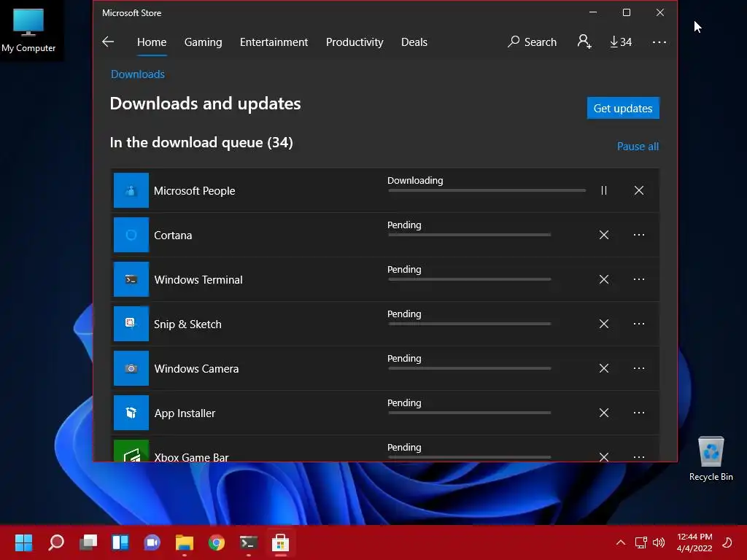This screenshot has width=747, height=560.
Task: Select the App Installer app name
Action: pyautogui.click(x=185, y=413)
